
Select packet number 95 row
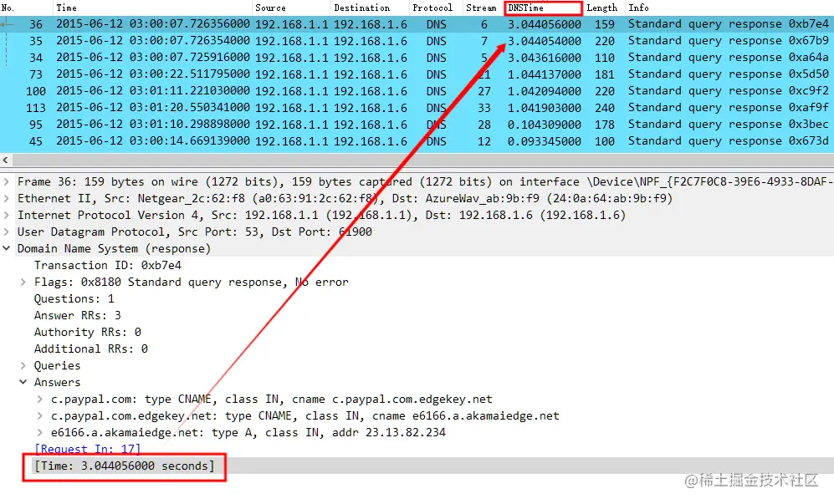[417, 125]
